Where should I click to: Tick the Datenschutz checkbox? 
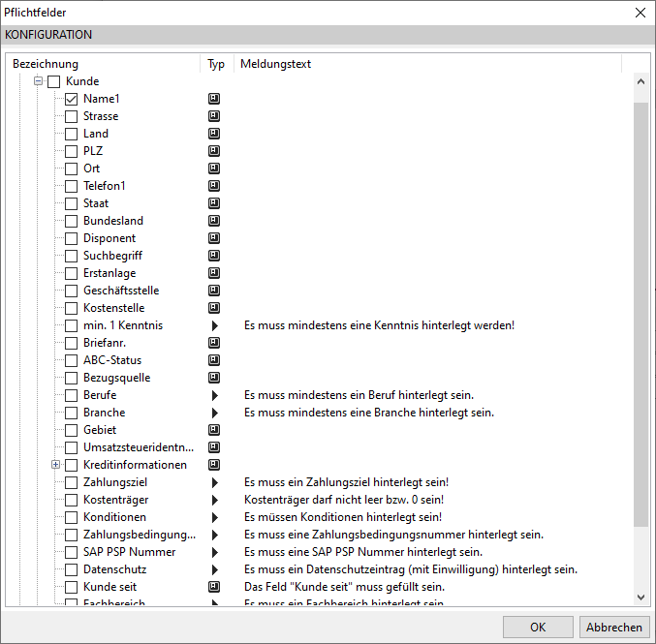click(71, 569)
